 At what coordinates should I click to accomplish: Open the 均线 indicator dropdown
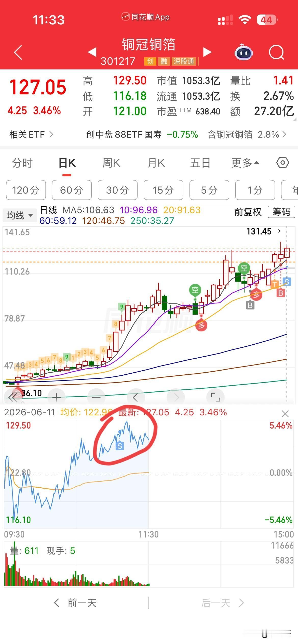pyautogui.click(x=20, y=215)
